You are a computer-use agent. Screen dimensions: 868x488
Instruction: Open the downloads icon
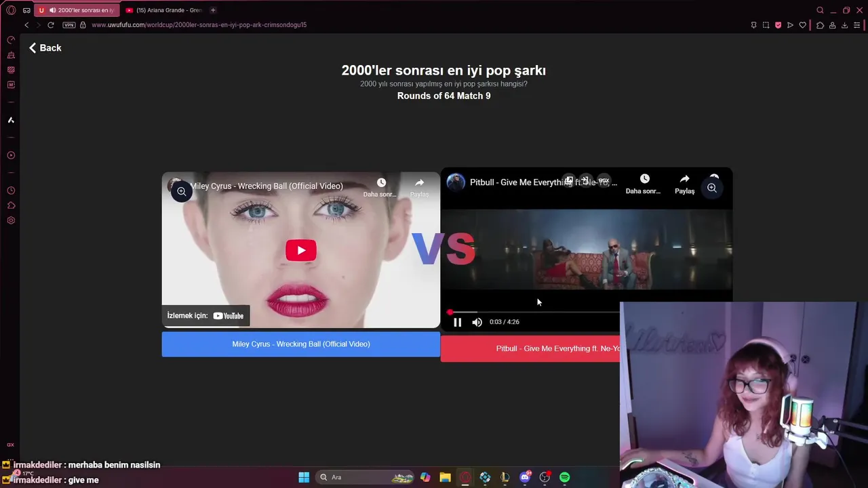[844, 25]
